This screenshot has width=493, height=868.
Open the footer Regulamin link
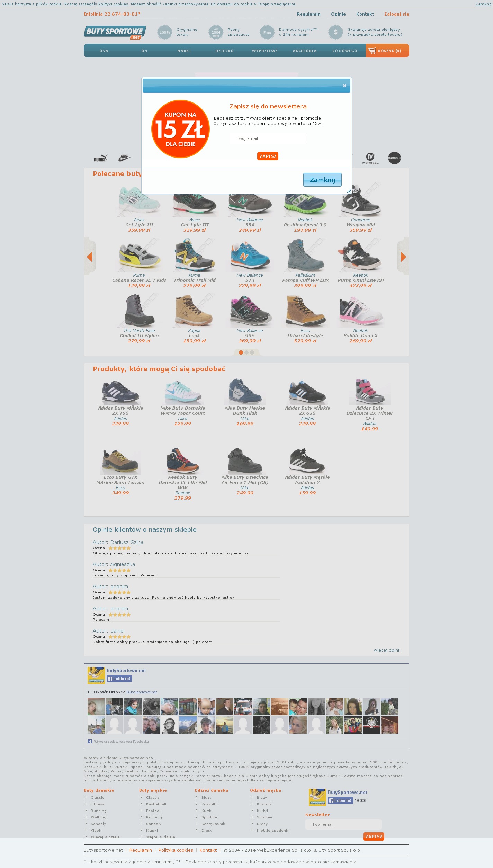(141, 850)
